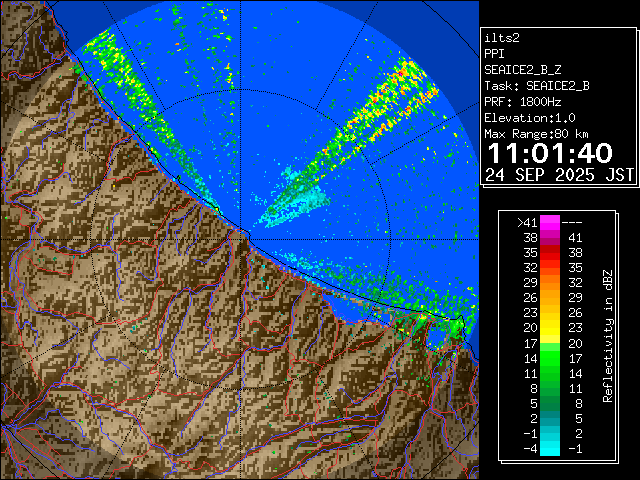Select the red 35 to 38 legend color
This screenshot has width=640, height=480.
coord(550,253)
